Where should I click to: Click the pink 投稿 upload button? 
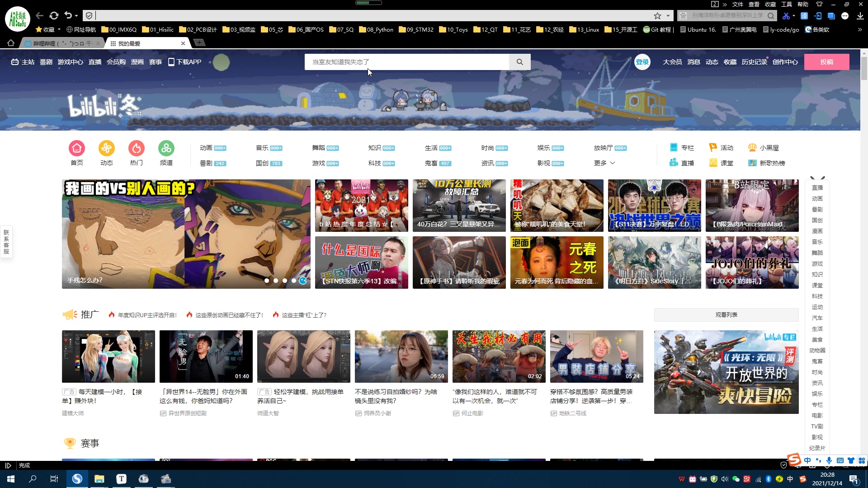click(x=826, y=62)
